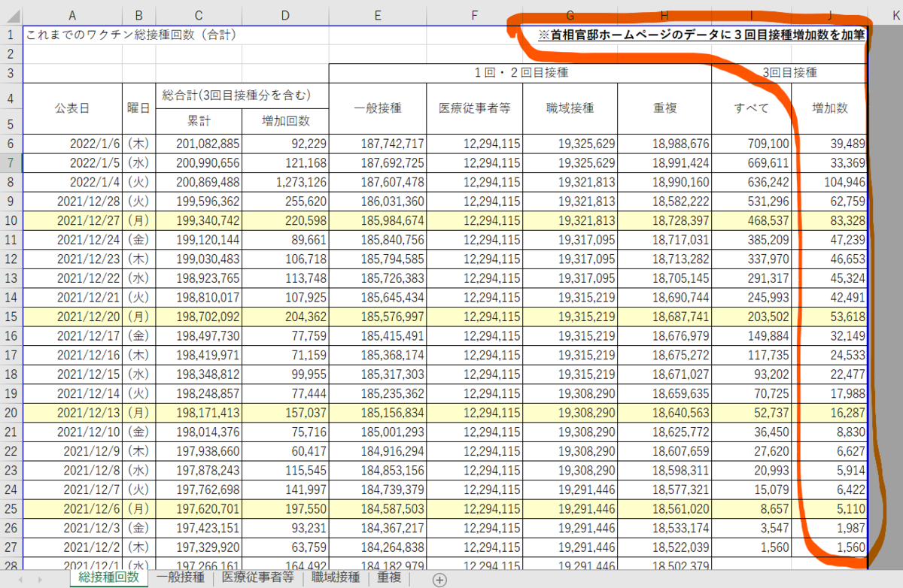Click date cell 2021/12/24
This screenshot has height=588, width=903.
pyautogui.click(x=72, y=240)
